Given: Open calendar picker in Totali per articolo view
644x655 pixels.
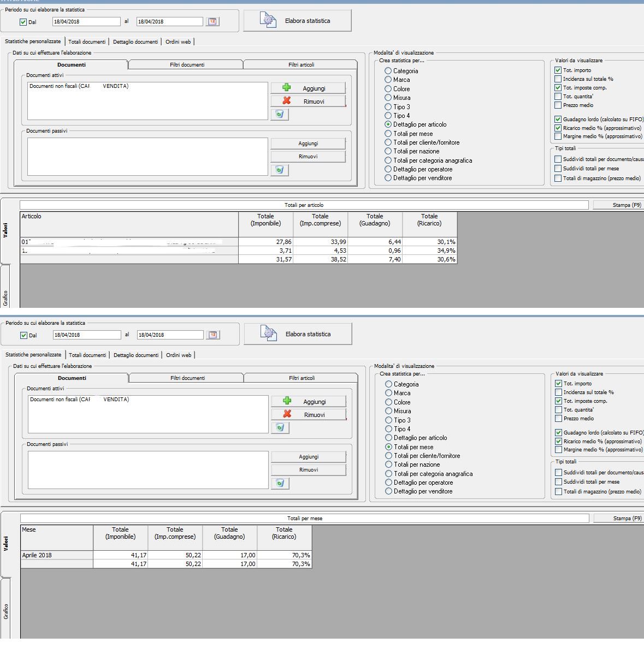Looking at the screenshot, I should 213,21.
